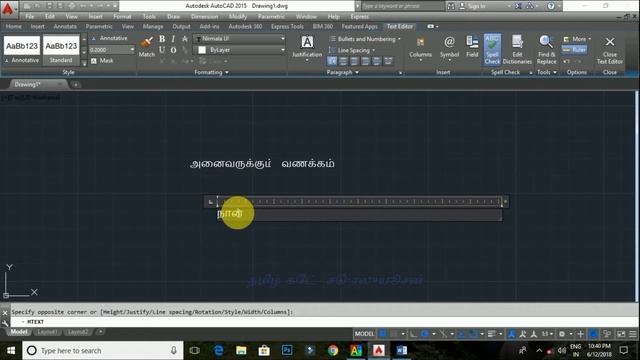Open the Windows Start menu

[x=11, y=351]
